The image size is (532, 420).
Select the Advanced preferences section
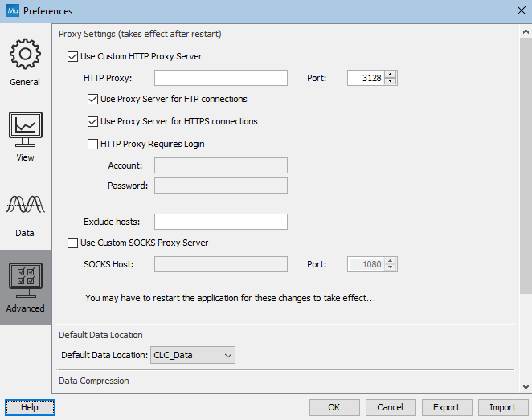[25, 287]
